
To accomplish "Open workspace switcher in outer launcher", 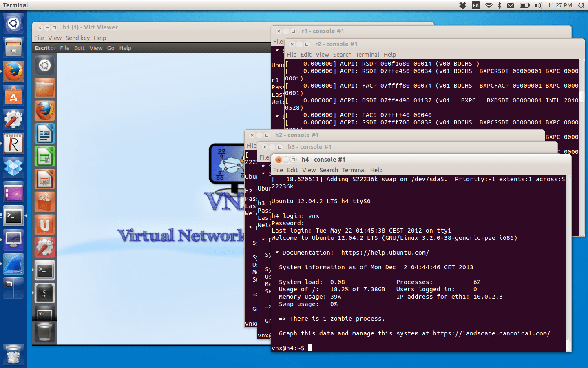I will pyautogui.click(x=13, y=288).
